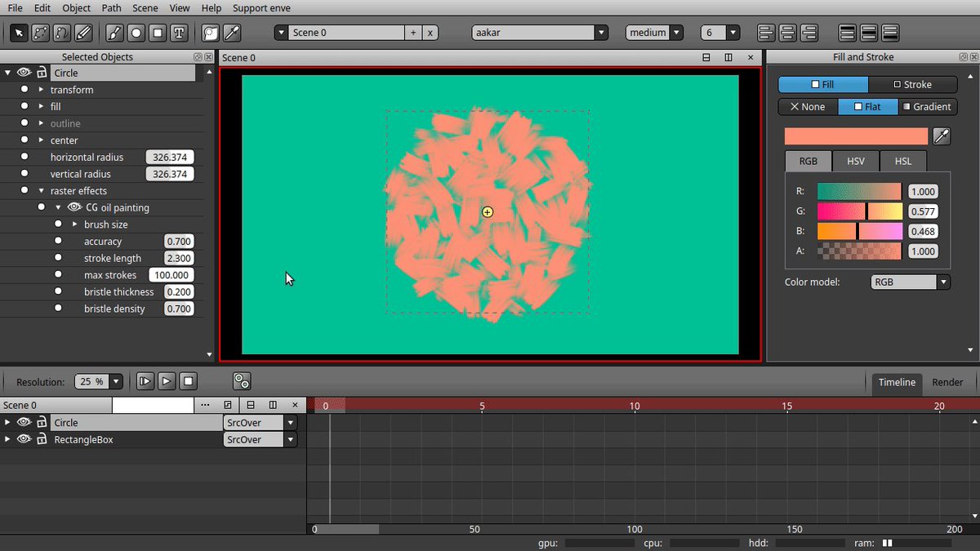Toggle CG oil painting effect visibility
The image size is (980, 551).
coord(75,207)
